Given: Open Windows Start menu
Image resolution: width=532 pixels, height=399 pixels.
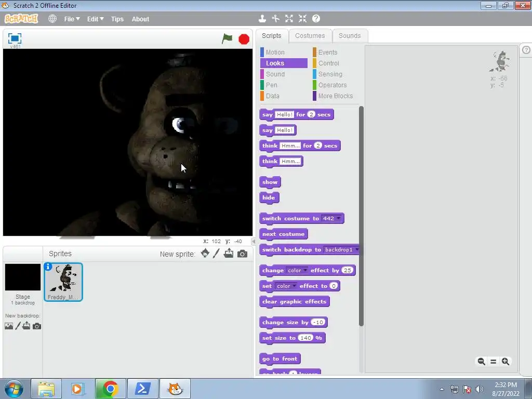Looking at the screenshot, I should pos(14,389).
